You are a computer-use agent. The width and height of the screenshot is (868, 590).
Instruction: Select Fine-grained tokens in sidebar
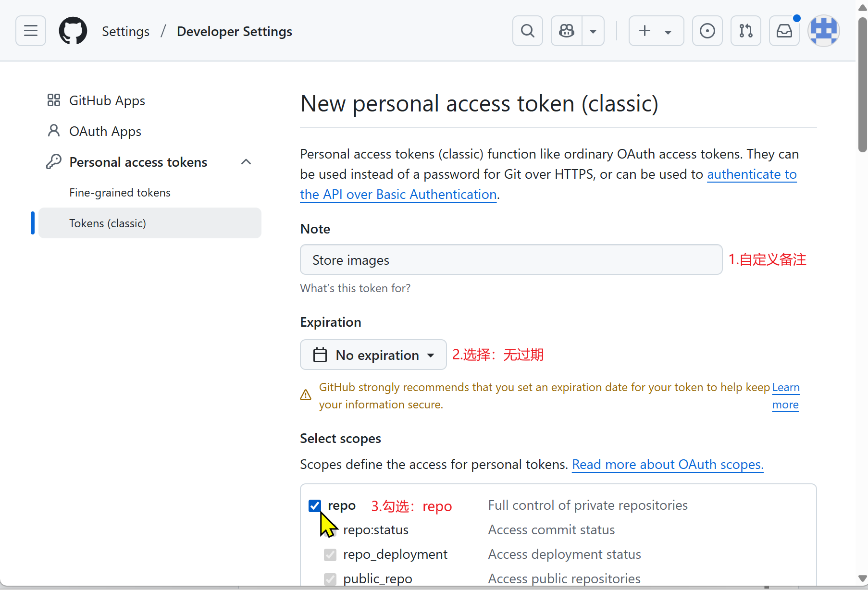click(x=120, y=193)
